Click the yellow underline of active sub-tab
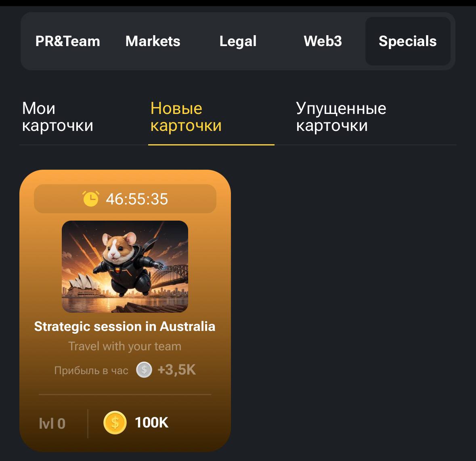476x461 pixels. (x=211, y=145)
